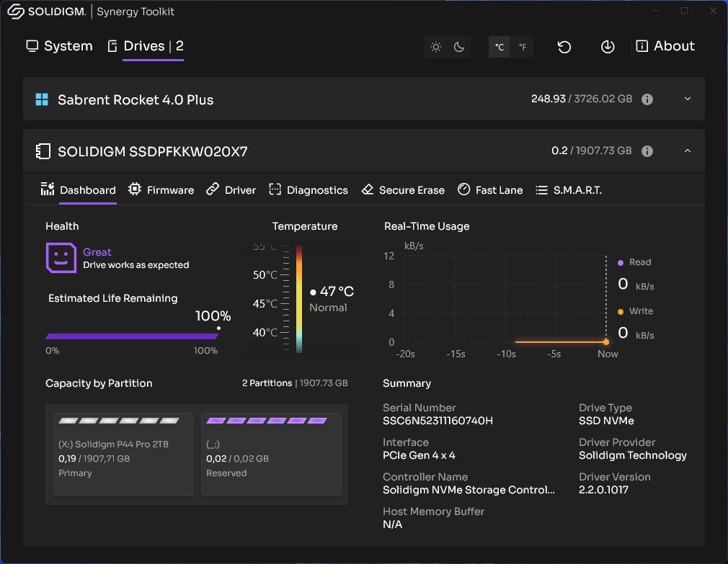Click drive icon beside SOLIDIGM SSDPFKKW020X7
Screen dimensions: 728x564
(43, 151)
